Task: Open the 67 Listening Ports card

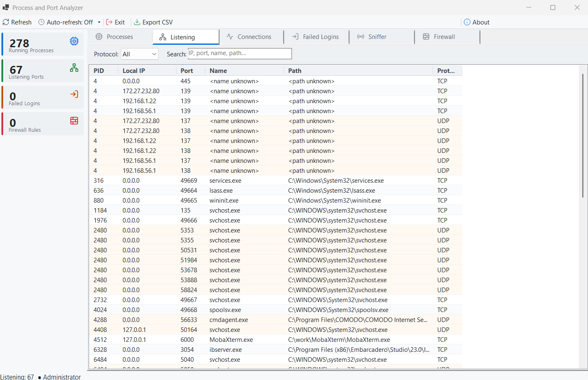Action: (x=43, y=70)
